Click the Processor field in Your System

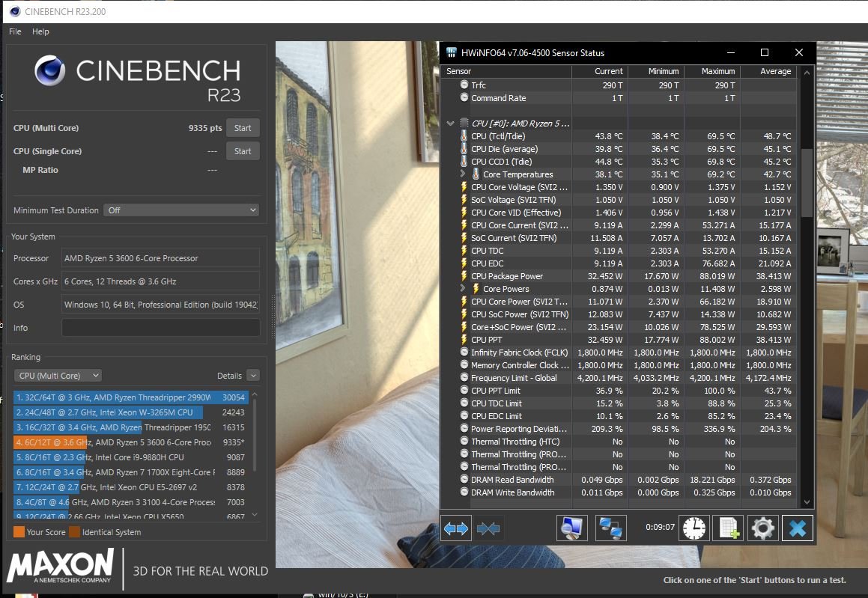tap(160, 257)
